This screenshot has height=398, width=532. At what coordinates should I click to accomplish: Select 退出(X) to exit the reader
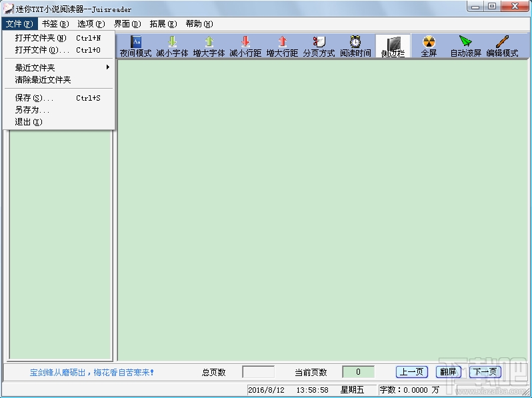(59, 122)
